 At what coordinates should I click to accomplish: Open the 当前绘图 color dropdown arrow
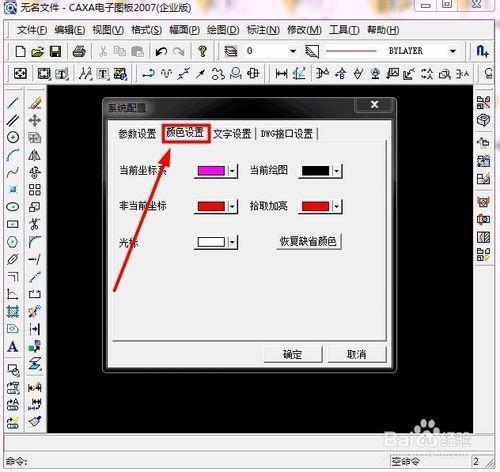click(x=337, y=171)
